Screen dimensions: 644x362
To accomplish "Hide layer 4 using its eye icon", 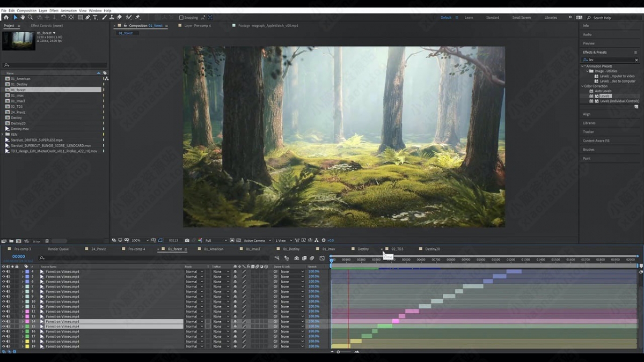I will [x=3, y=272].
